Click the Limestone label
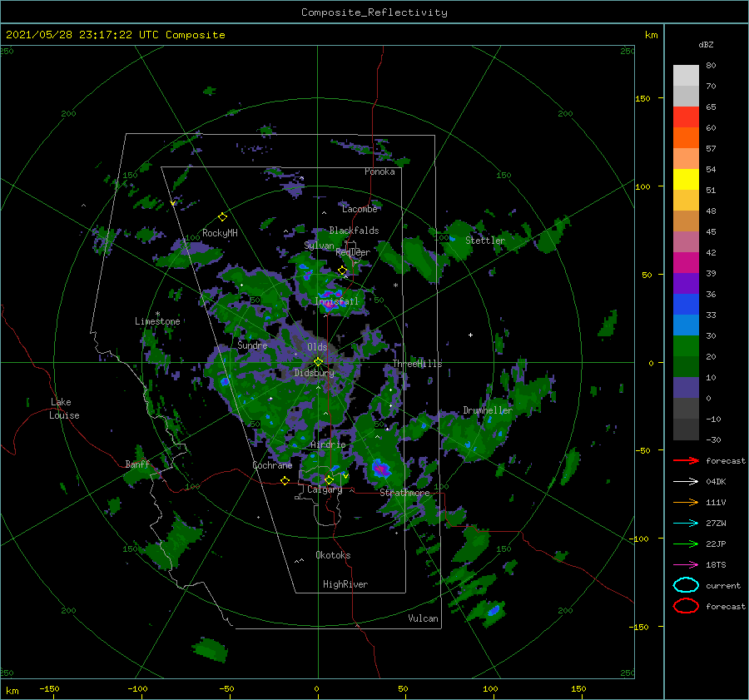 click(157, 321)
